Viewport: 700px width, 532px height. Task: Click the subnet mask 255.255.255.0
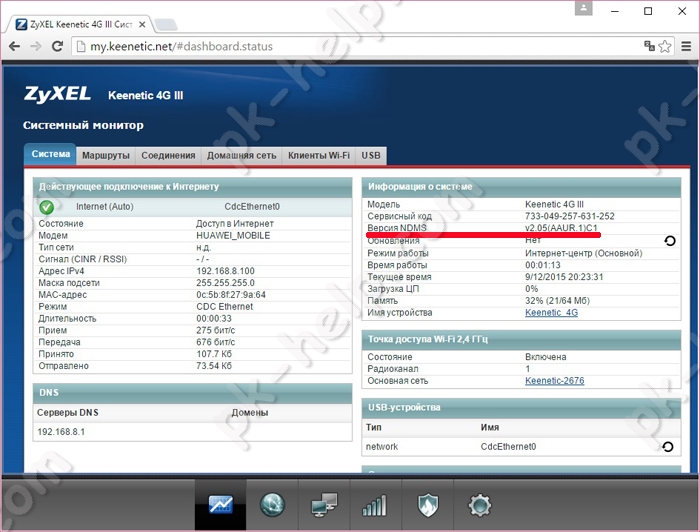coord(225,283)
